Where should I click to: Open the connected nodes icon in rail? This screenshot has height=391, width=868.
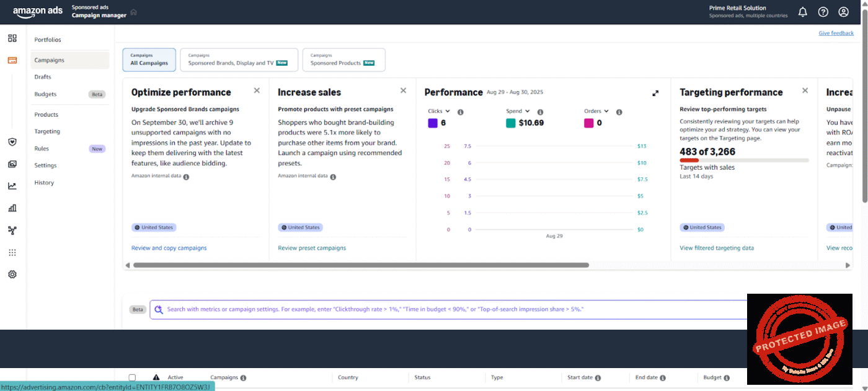coord(12,231)
